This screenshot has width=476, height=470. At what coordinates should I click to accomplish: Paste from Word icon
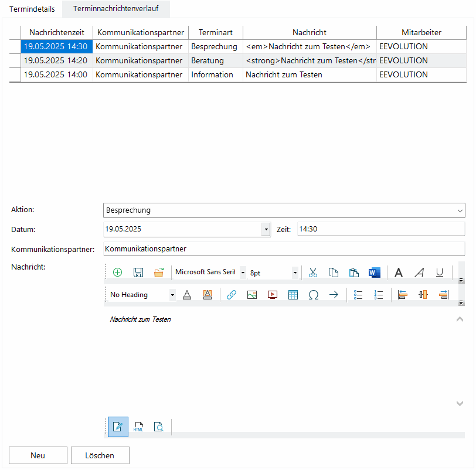[375, 272]
